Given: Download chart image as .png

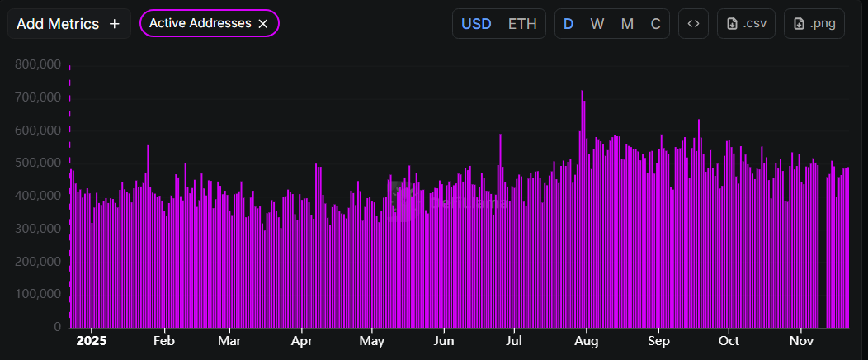Looking at the screenshot, I should click(x=814, y=24).
